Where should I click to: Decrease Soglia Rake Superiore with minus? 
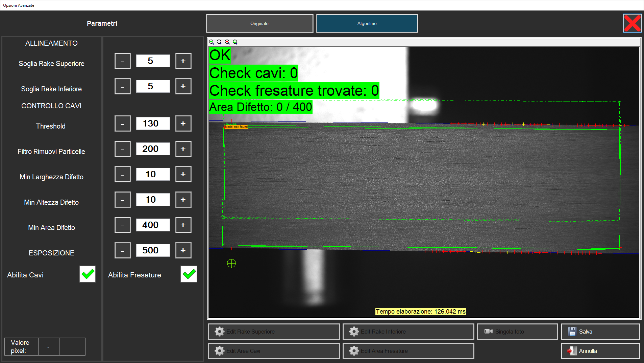click(122, 61)
